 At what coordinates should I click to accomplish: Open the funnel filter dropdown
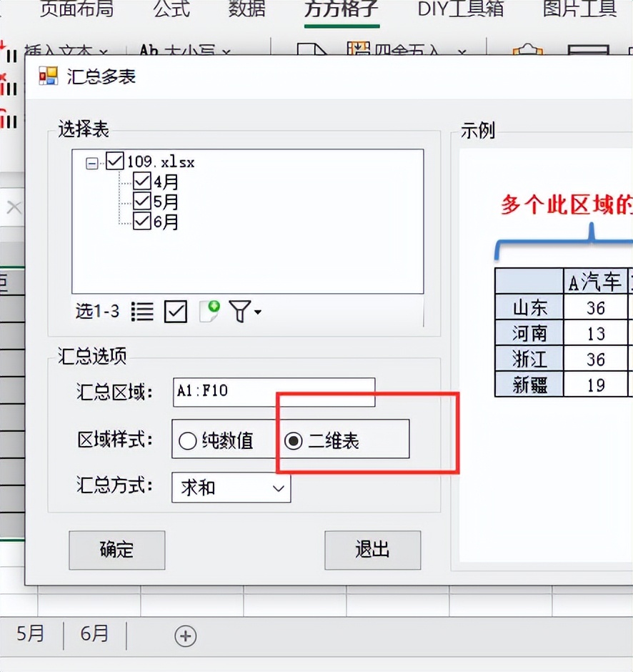(244, 312)
